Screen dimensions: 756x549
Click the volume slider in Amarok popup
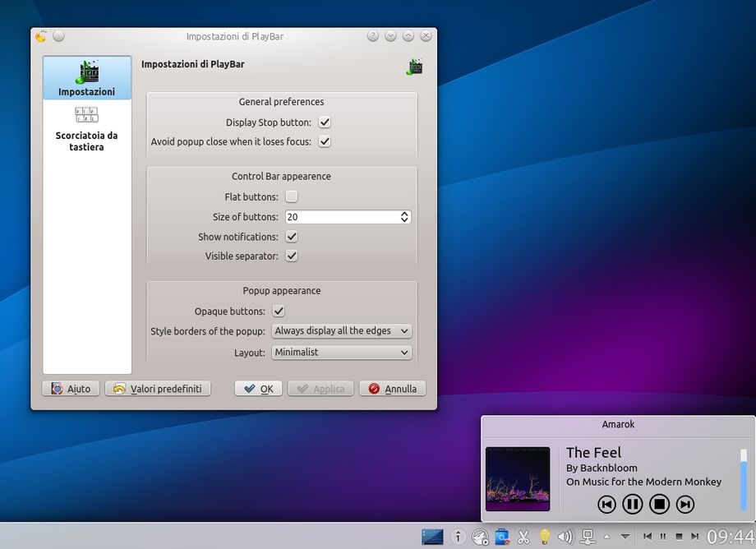(x=744, y=479)
